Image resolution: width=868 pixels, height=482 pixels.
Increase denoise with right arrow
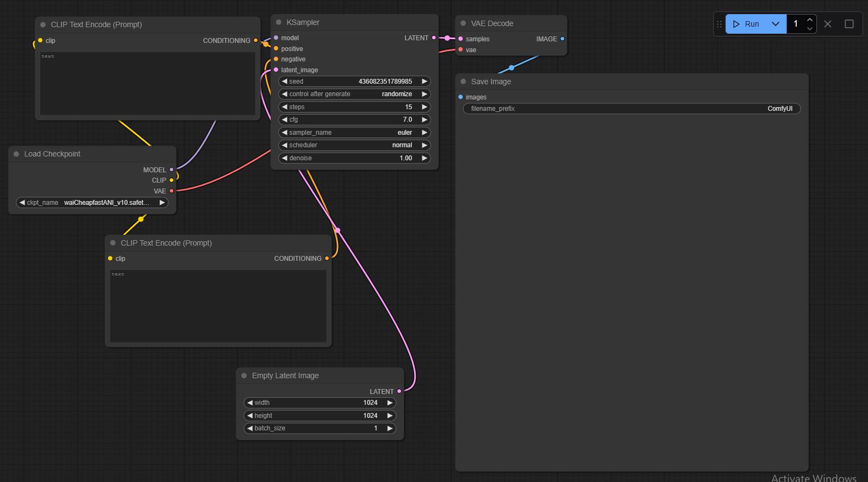(424, 158)
